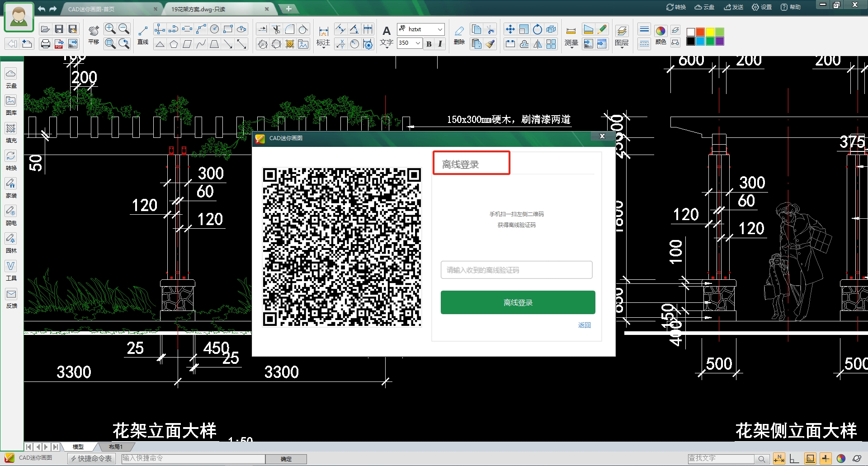This screenshot has height=466, width=868.
Task: Select the Rotate tool
Action: click(x=538, y=29)
